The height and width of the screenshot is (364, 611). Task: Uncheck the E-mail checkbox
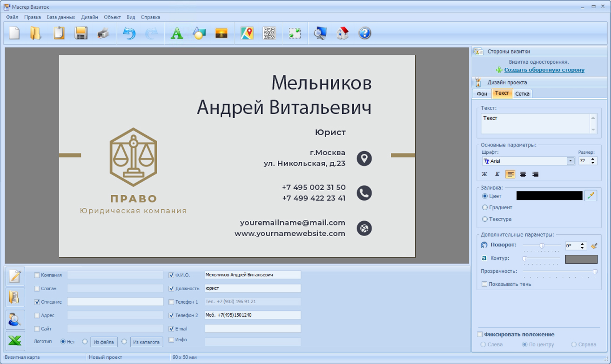[x=171, y=329]
